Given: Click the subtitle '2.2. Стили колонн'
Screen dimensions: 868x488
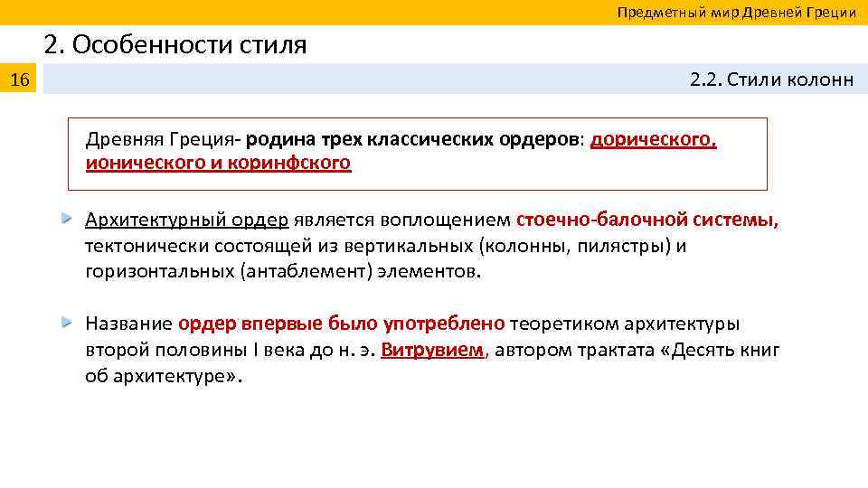Looking at the screenshot, I should (x=771, y=80).
